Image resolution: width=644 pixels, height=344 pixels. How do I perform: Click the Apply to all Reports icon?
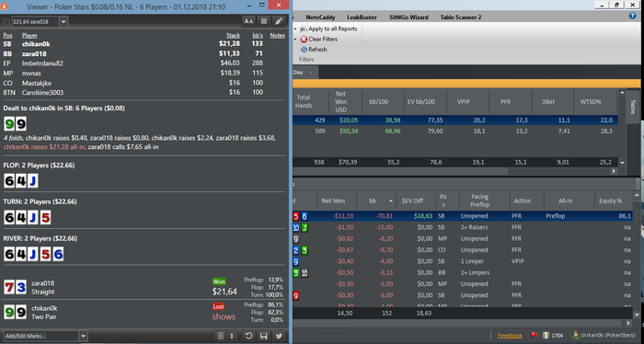point(304,29)
